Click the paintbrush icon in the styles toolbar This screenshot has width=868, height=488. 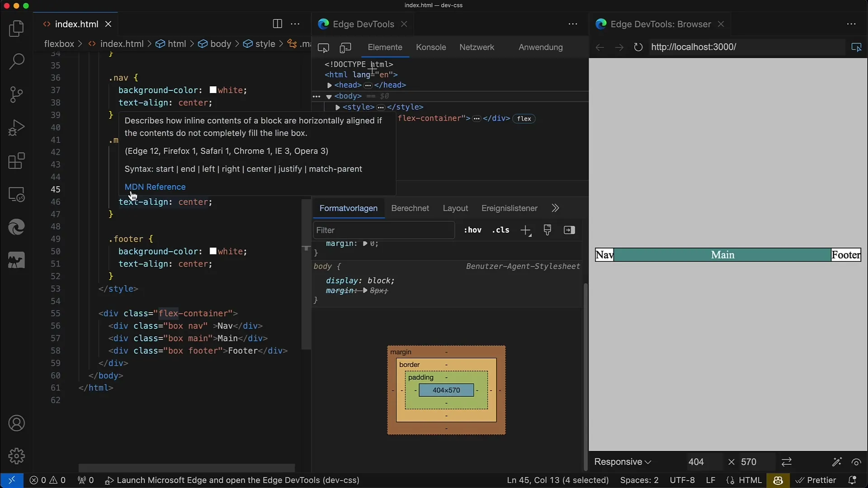pyautogui.click(x=547, y=230)
